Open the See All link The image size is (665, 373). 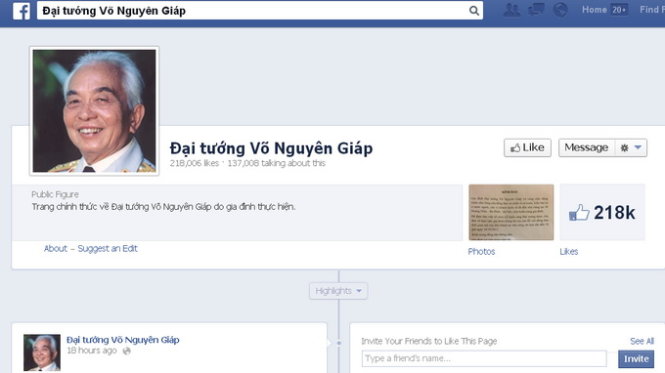point(642,341)
